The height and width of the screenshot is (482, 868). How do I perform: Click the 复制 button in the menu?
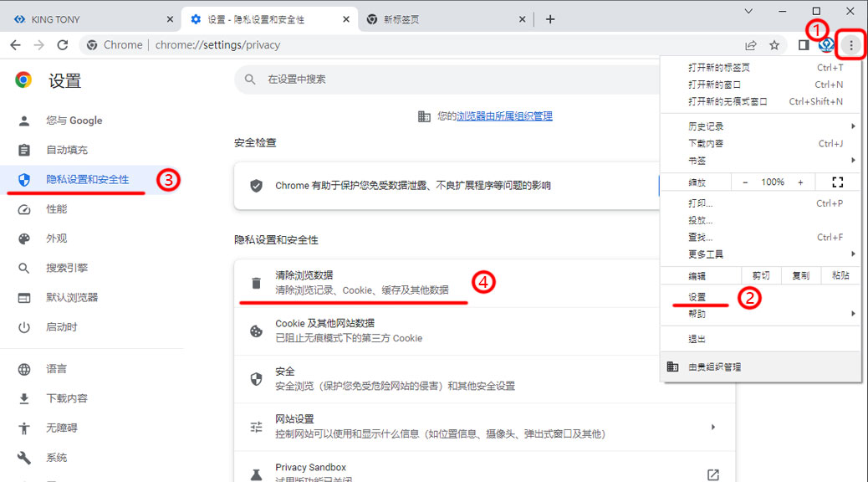point(800,275)
